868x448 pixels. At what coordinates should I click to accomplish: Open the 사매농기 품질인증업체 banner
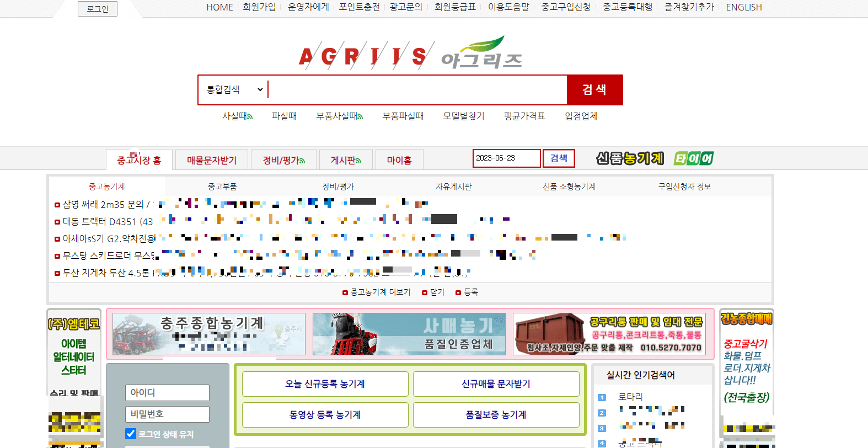(409, 334)
